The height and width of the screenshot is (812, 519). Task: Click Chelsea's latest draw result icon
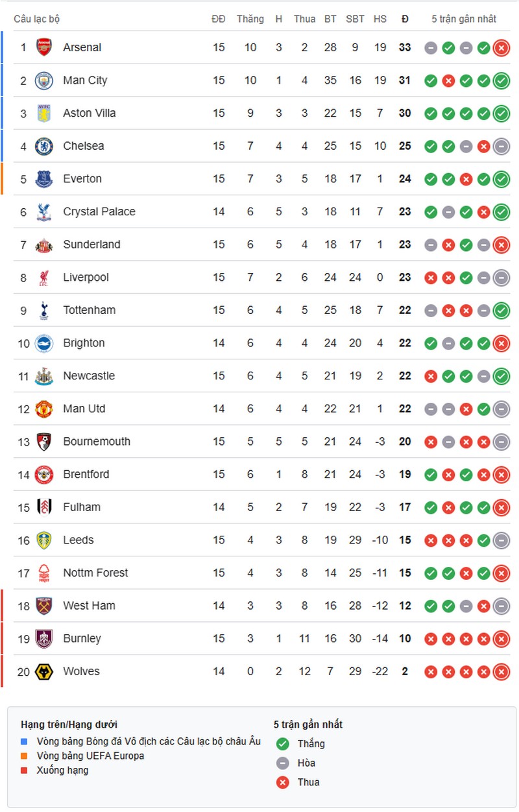tap(501, 146)
